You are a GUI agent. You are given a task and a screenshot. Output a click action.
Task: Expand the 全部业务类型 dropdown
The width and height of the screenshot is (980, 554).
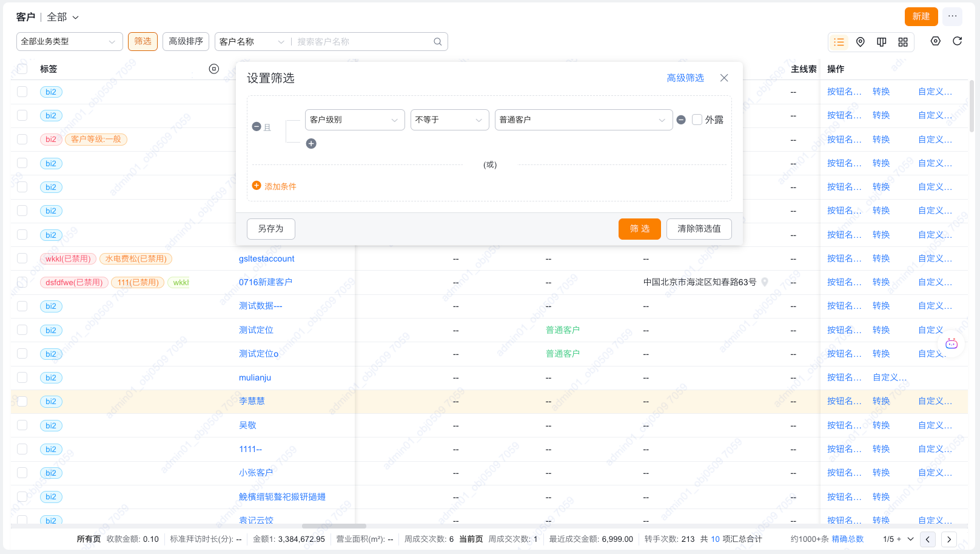pos(69,42)
